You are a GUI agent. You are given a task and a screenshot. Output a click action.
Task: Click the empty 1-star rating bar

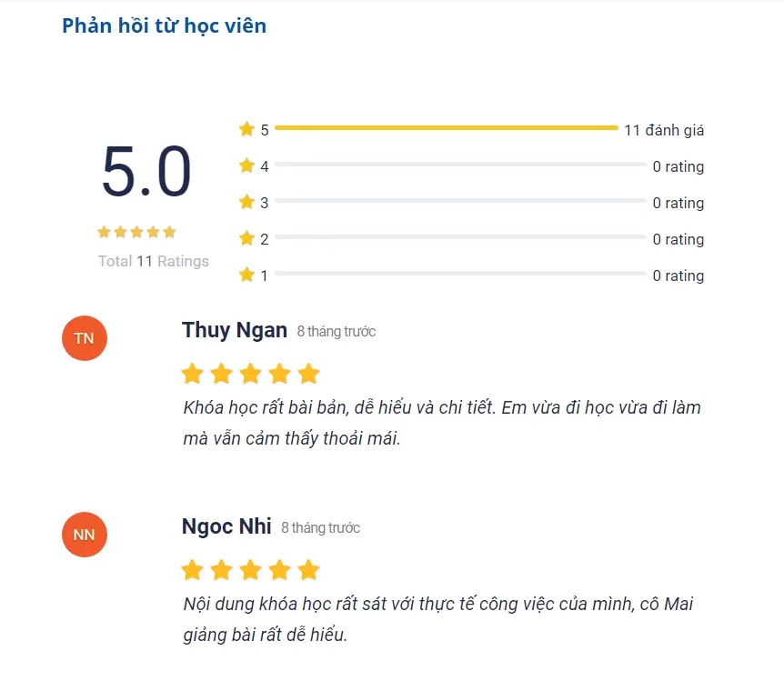[459, 274]
